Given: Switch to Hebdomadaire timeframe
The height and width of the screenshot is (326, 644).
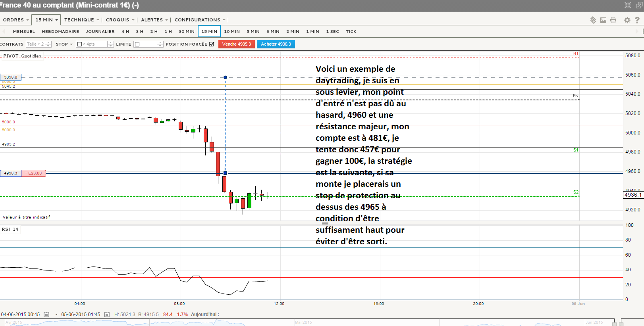Looking at the screenshot, I should coord(60,31).
